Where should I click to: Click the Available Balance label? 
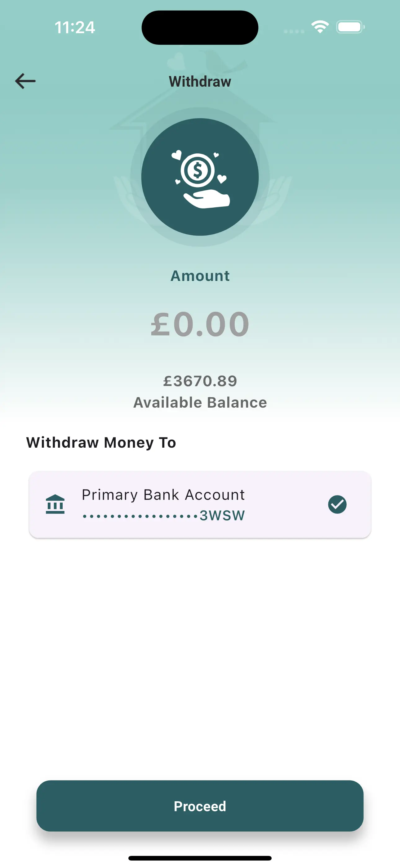[200, 403]
